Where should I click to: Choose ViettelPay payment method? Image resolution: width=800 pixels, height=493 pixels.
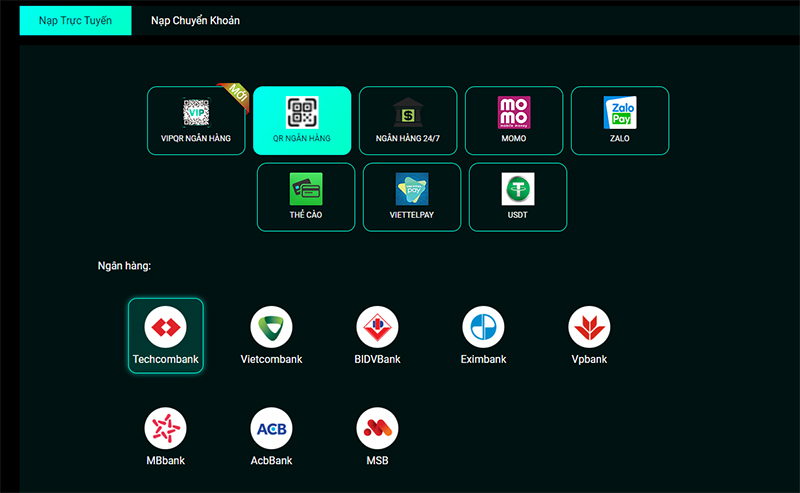[412, 197]
